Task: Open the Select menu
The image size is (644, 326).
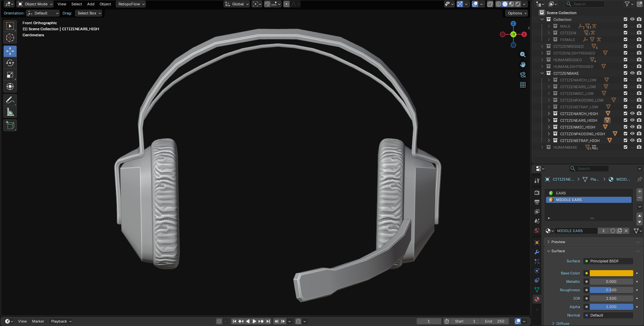Action: [76, 4]
